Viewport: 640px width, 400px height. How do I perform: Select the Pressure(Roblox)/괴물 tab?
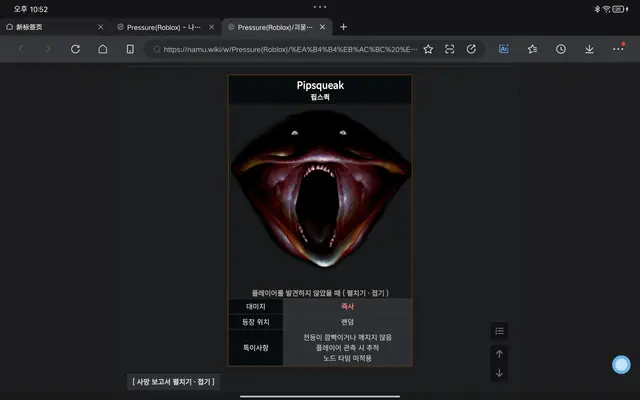[277, 27]
